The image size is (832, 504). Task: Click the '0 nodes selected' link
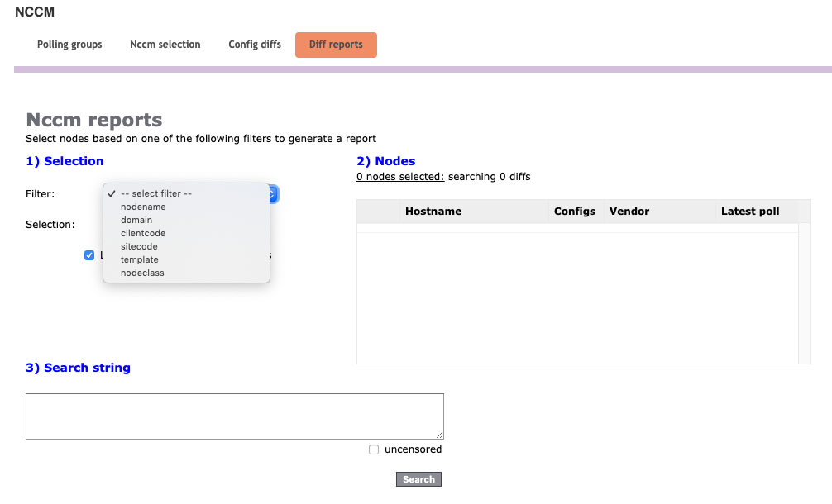(400, 177)
